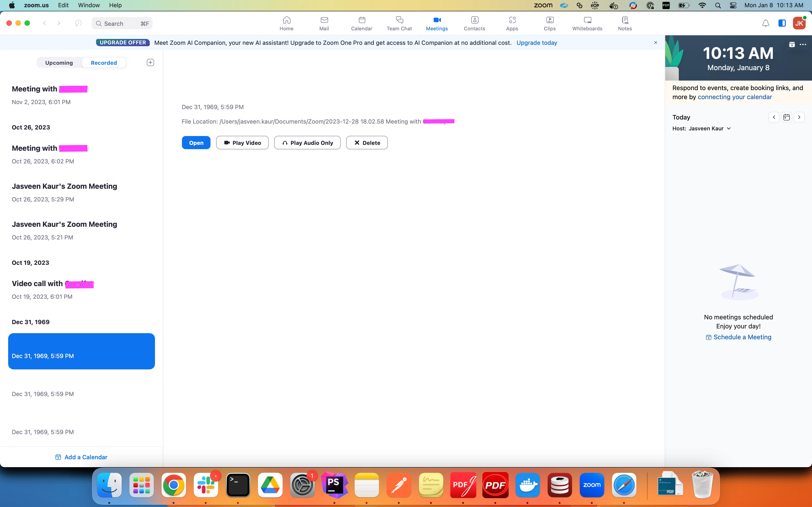Screen dimensions: 812x507
Task: Click the plus icon beside Recorded tab
Action: 150,63
